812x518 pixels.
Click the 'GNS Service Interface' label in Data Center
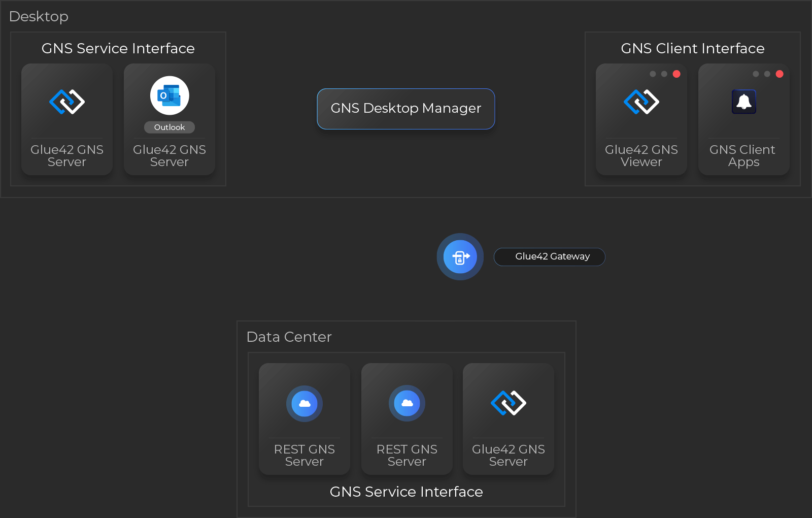407,492
